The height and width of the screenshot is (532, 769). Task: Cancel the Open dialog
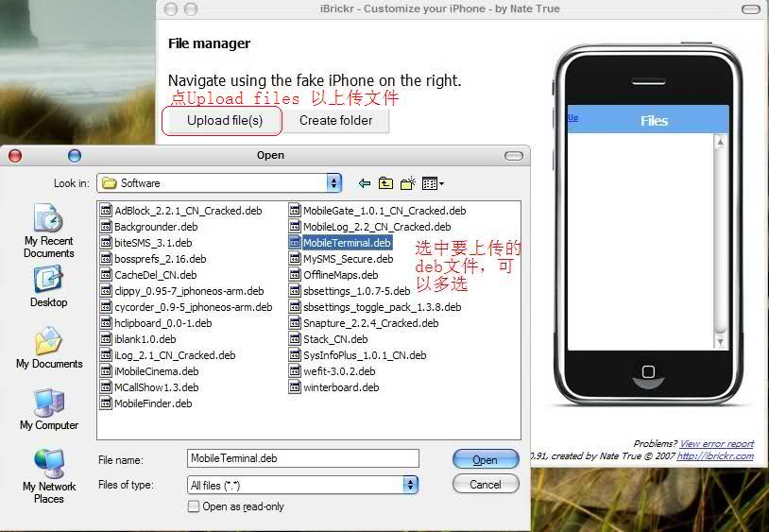click(x=486, y=485)
